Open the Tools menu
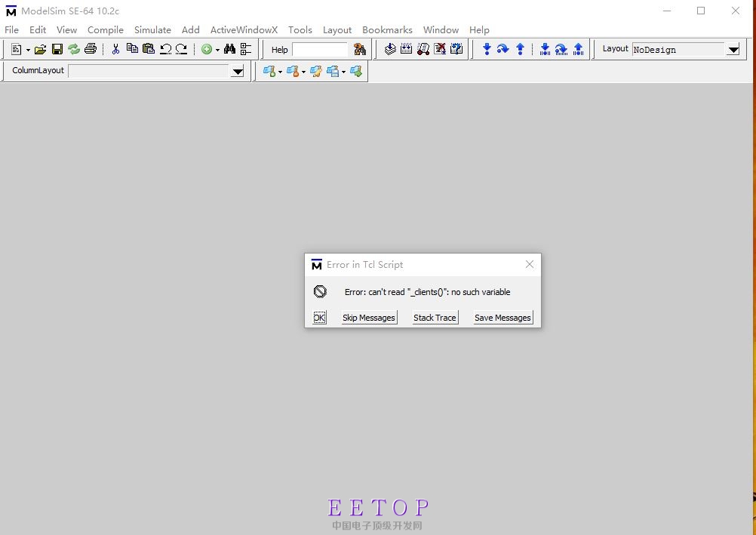756x535 pixels. click(300, 30)
